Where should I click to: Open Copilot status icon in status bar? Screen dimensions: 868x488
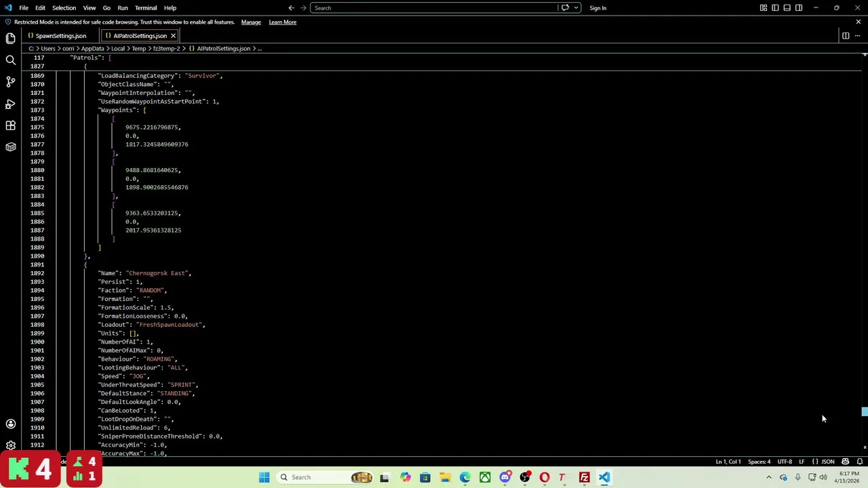point(846,462)
